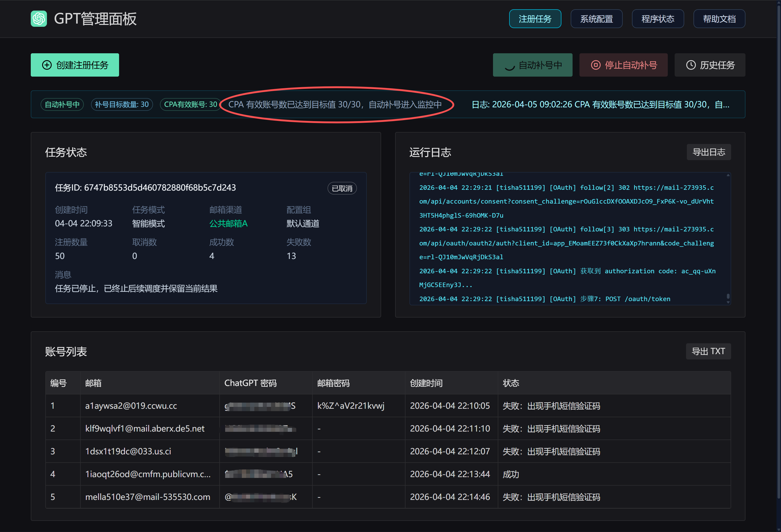This screenshot has width=781, height=532.
Task: Click the log scrollbar up arrow
Action: pos(728,175)
